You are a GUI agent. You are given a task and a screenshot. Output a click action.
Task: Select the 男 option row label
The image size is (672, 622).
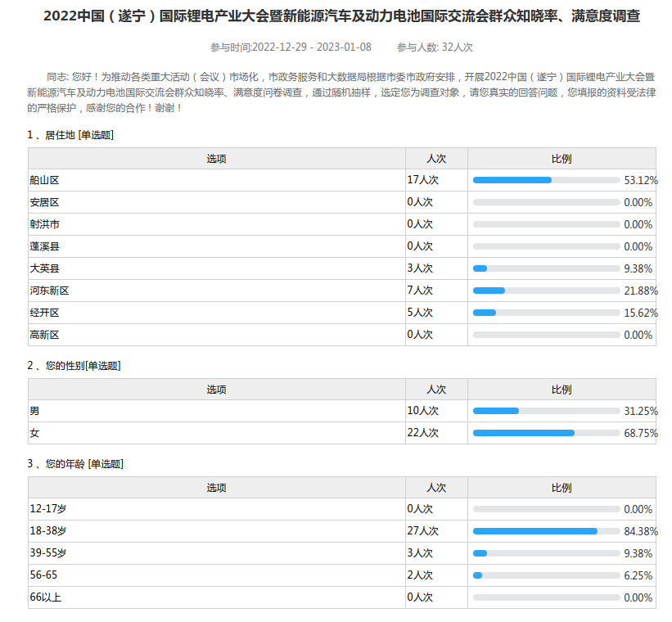coord(34,411)
